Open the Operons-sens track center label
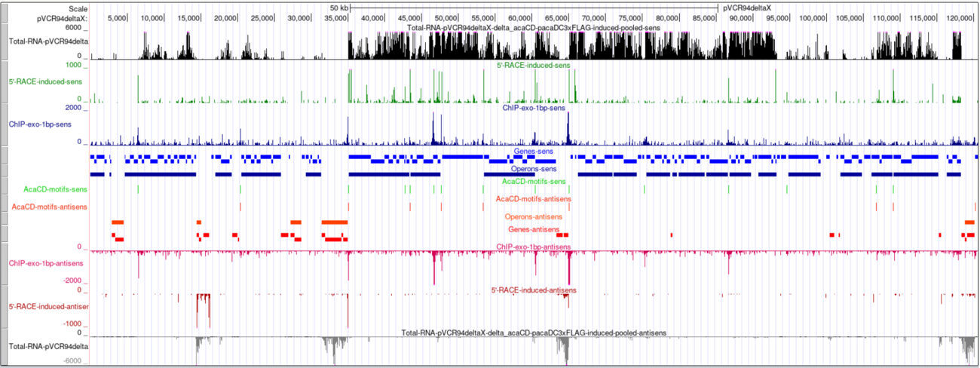The image size is (980, 368). point(534,170)
